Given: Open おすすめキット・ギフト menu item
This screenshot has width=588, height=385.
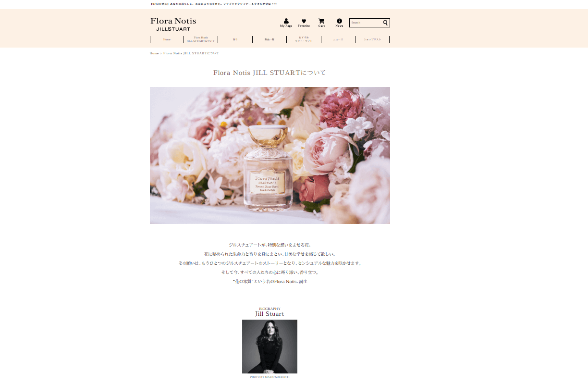Looking at the screenshot, I should click(304, 39).
